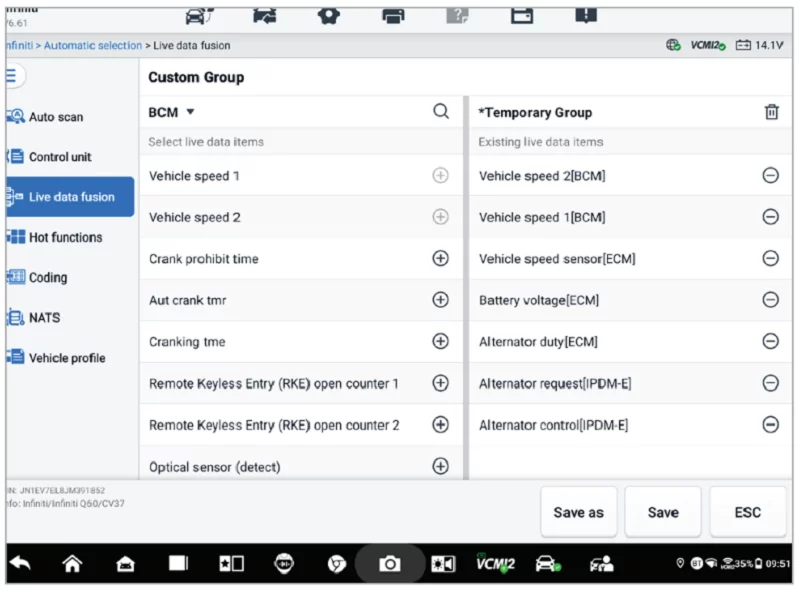The image size is (800, 592).
Task: Open Chrome browser from bottom bar
Action: [337, 564]
